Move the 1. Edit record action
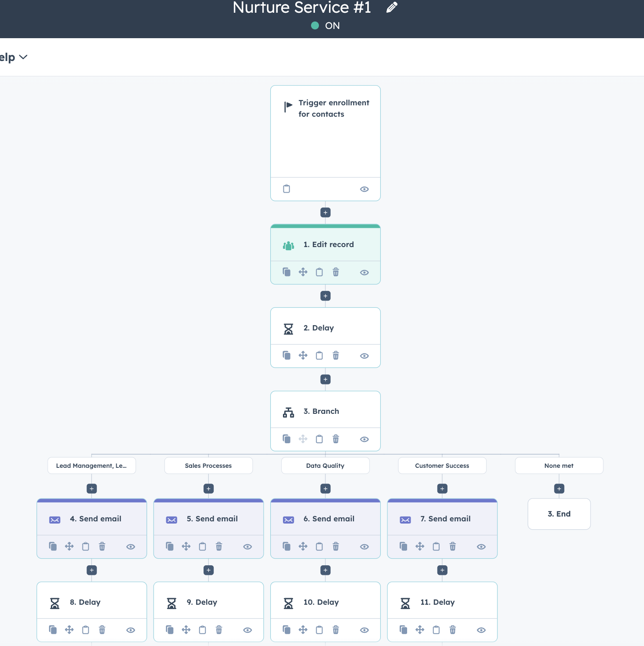The image size is (644, 646). pyautogui.click(x=303, y=272)
